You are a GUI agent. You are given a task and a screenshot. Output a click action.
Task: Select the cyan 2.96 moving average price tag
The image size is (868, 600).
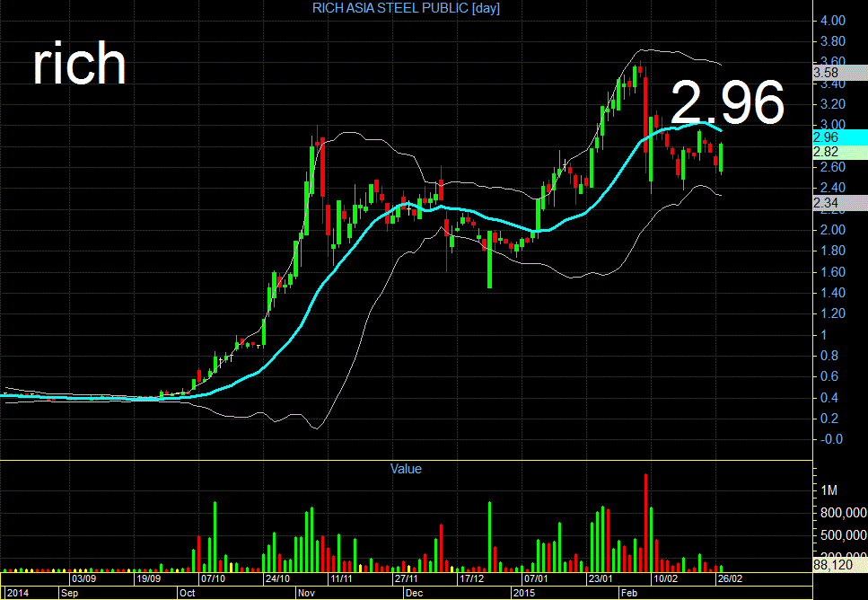pos(840,137)
